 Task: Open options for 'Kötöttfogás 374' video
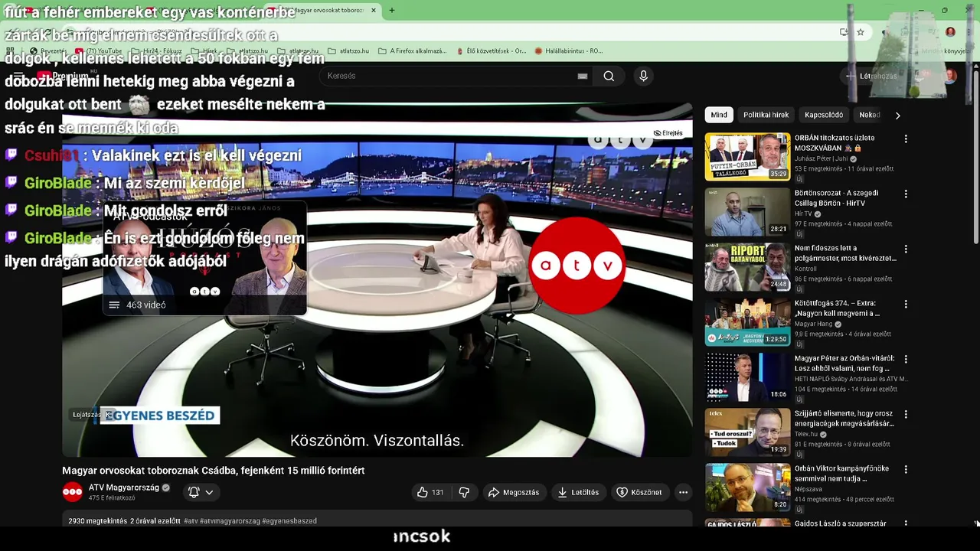coord(906,305)
